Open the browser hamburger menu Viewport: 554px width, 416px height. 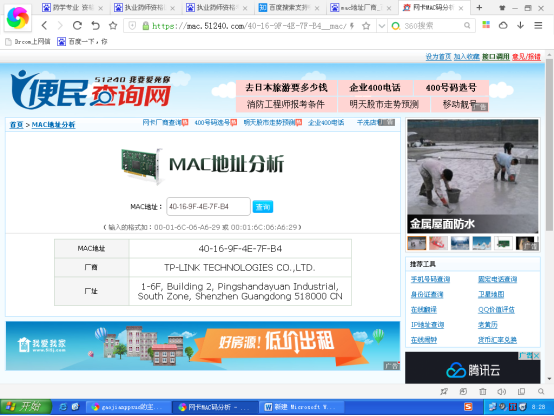pos(538,25)
